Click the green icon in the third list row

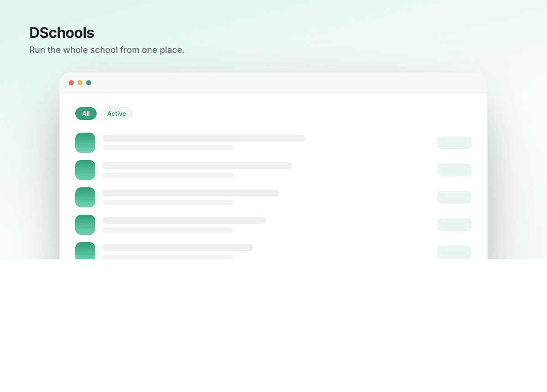coord(85,197)
